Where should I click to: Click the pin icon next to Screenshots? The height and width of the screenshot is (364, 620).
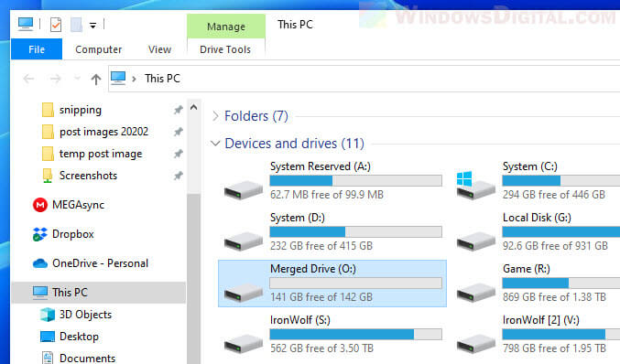tap(179, 176)
